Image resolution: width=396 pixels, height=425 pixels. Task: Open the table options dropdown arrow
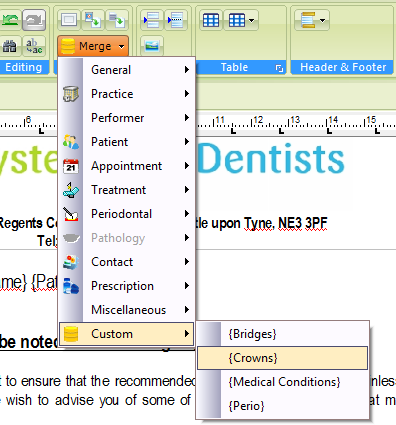coord(251,20)
